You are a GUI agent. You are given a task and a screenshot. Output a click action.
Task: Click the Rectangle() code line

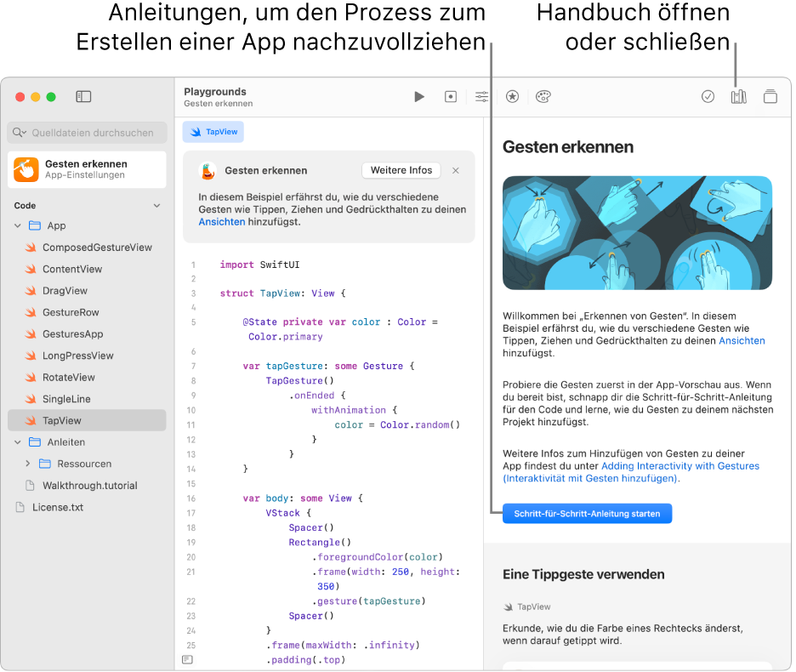(320, 543)
